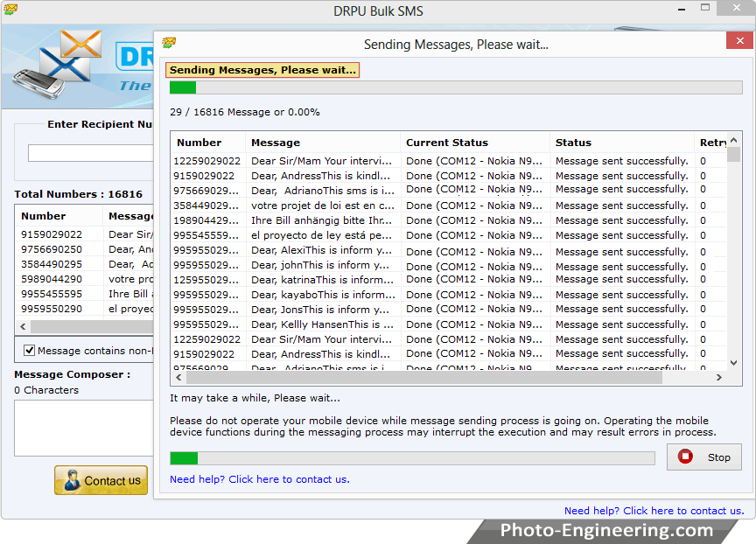This screenshot has height=544, width=756.
Task: Click the dialog list's scroll down arrow
Action: click(x=734, y=363)
